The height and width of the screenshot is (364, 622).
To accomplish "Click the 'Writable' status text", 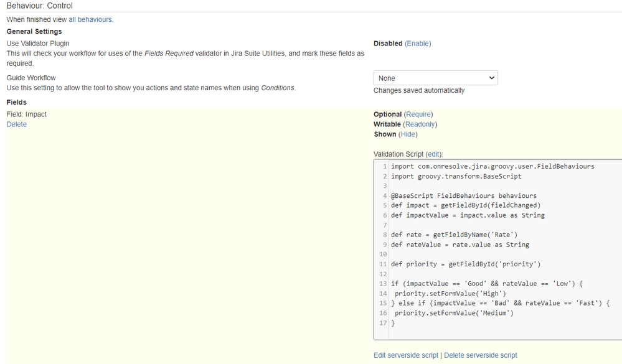I will tap(387, 124).
